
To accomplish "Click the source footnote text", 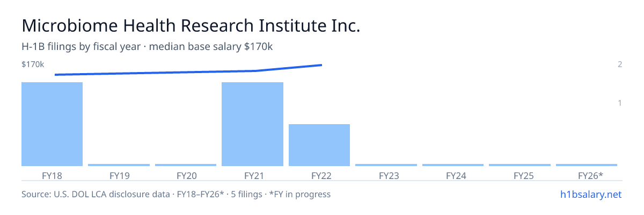I will point(176,194).
